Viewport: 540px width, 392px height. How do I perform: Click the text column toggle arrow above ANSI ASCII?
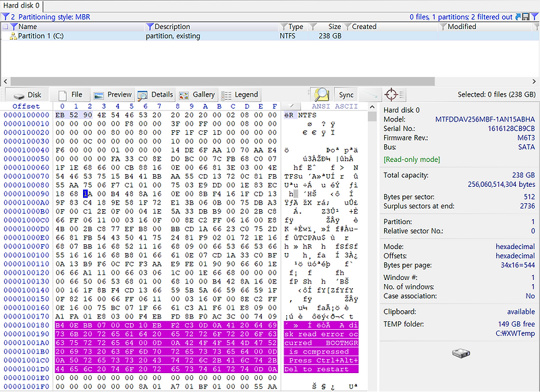click(x=292, y=106)
